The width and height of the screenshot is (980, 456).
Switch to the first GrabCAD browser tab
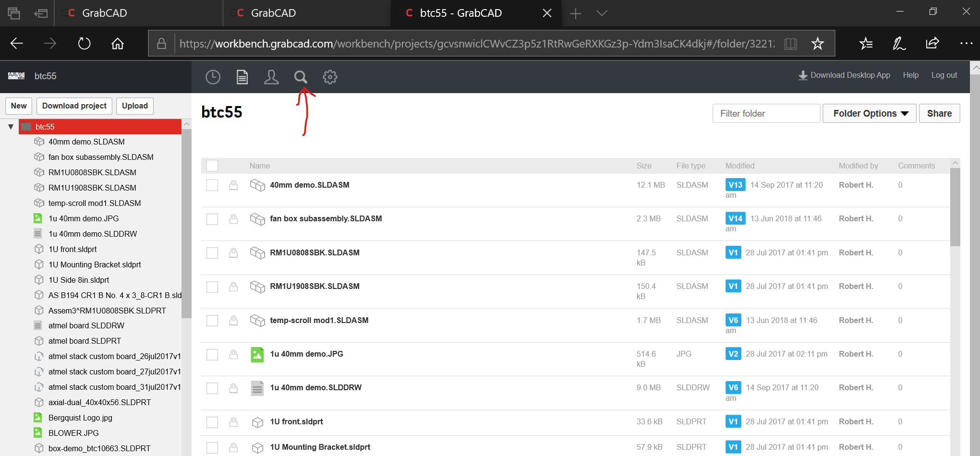coord(139,13)
